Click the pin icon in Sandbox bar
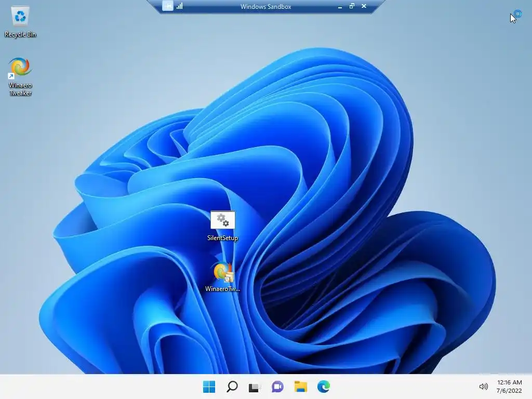 [x=168, y=6]
